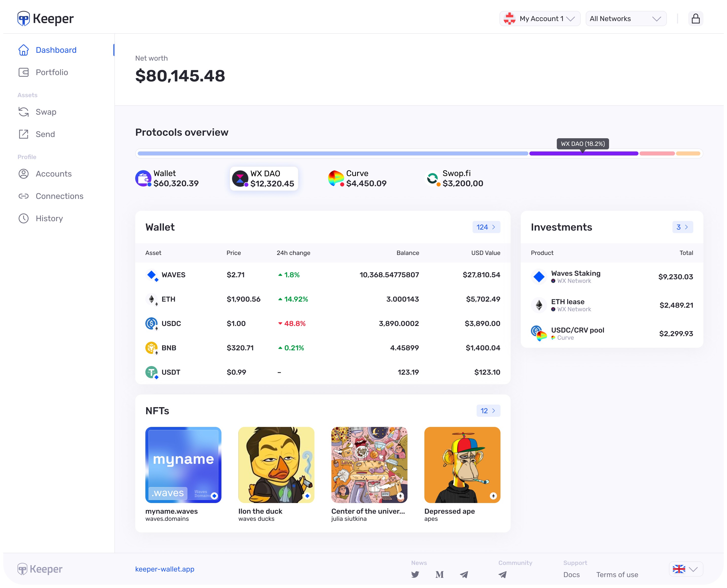Select the Wallet $60,320.39 protocol
The image size is (727, 588).
(167, 179)
